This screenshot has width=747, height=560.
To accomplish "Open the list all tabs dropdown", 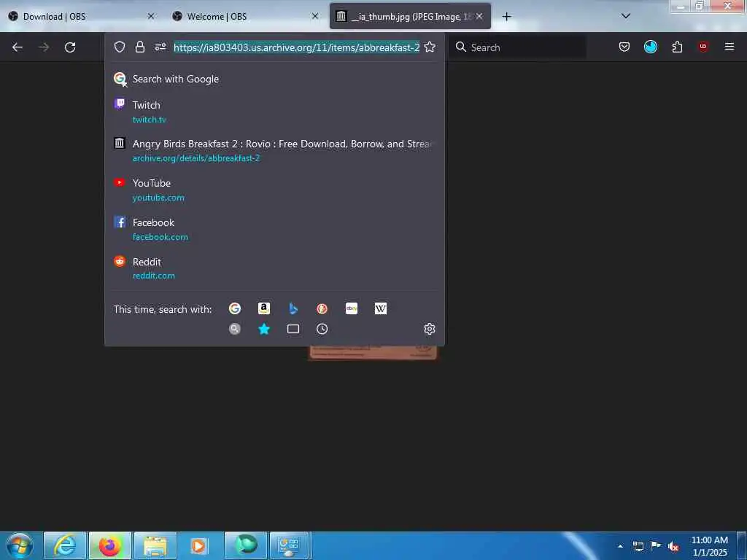I will tap(626, 16).
